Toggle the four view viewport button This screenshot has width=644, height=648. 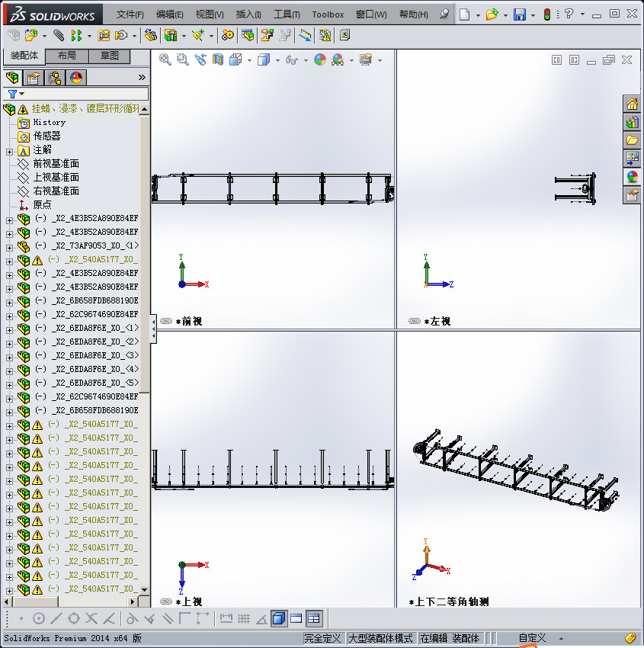point(314,618)
